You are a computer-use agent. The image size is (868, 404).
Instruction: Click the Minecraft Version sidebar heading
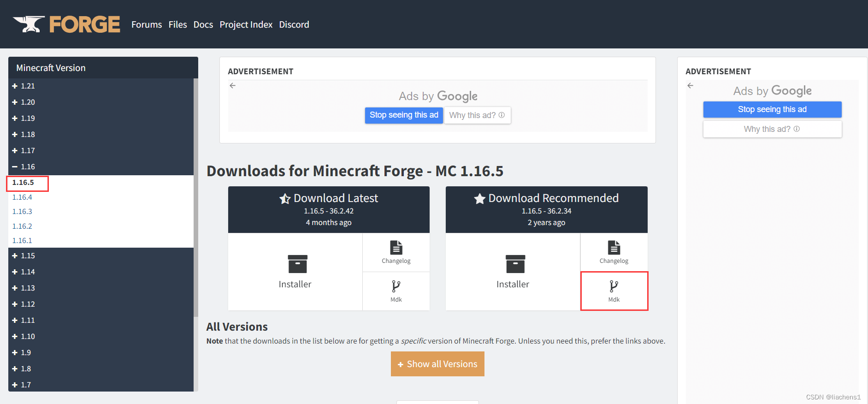tap(51, 68)
